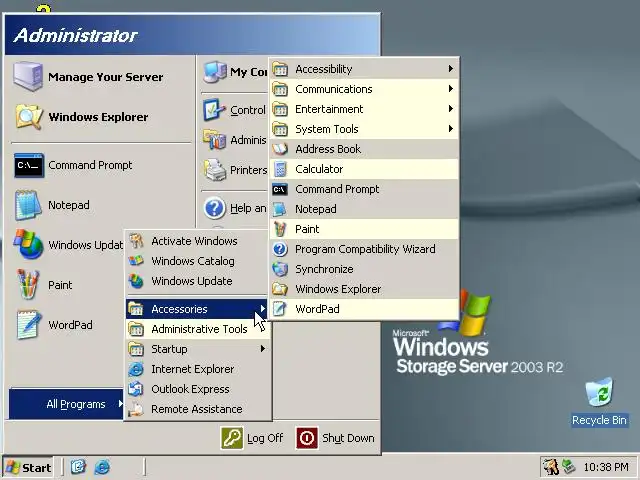
Task: Select WordPad in Accessories submenu
Action: pyautogui.click(x=364, y=309)
